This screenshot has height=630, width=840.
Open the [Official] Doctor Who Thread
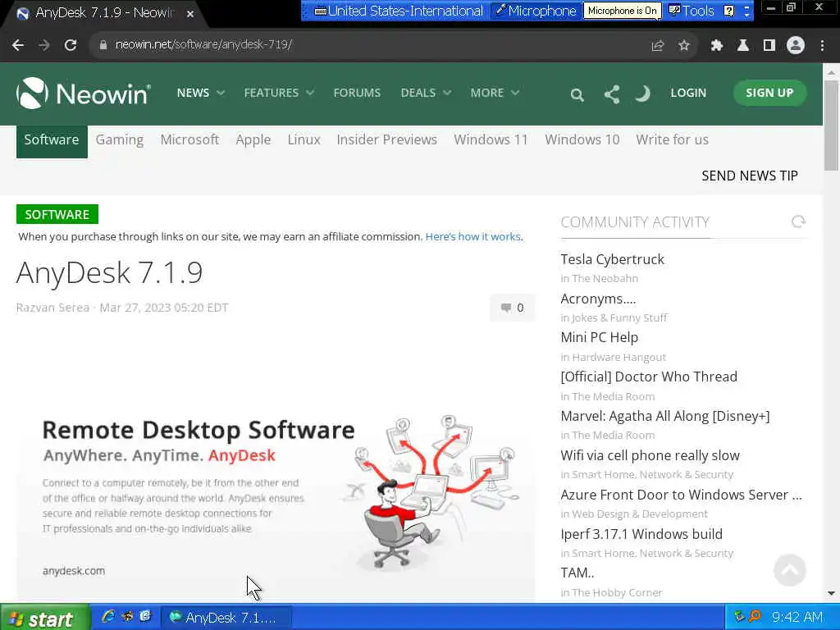click(x=649, y=377)
